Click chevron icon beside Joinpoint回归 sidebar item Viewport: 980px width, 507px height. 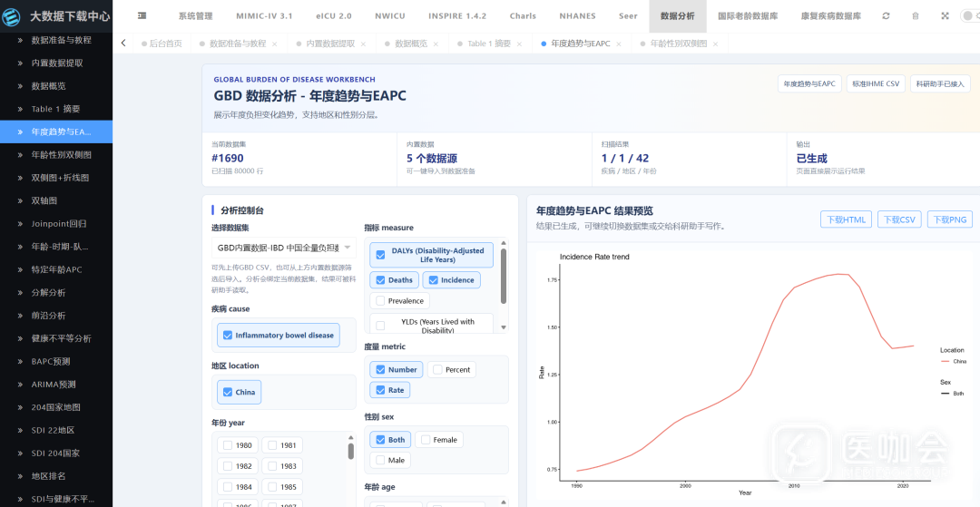(18, 223)
